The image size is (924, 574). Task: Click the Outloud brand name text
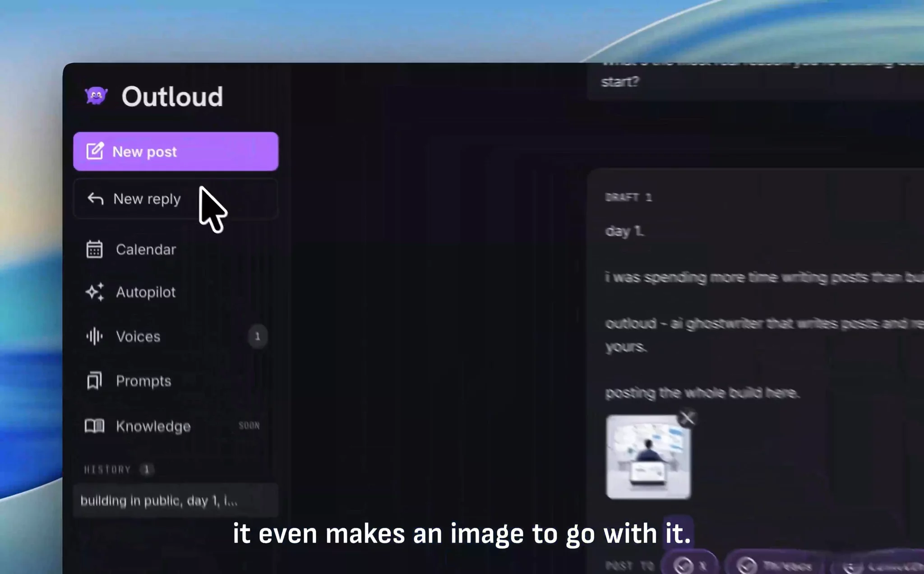[172, 97]
